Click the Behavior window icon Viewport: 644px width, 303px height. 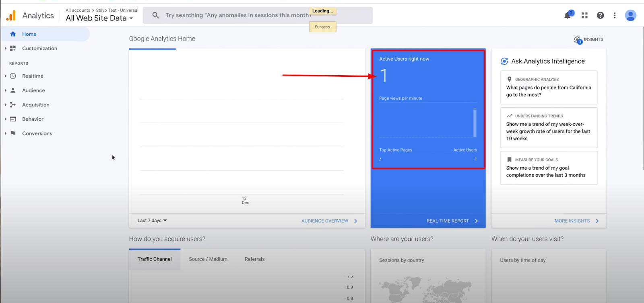click(x=13, y=119)
